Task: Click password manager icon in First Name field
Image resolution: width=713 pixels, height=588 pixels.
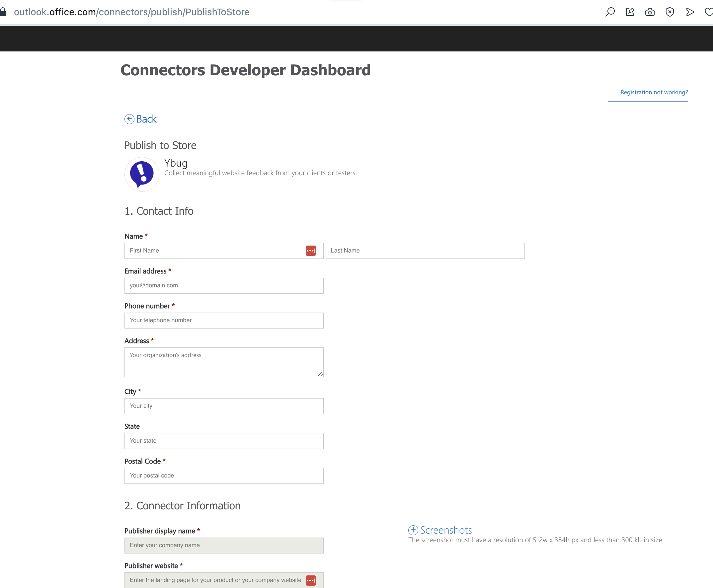Action: (311, 251)
